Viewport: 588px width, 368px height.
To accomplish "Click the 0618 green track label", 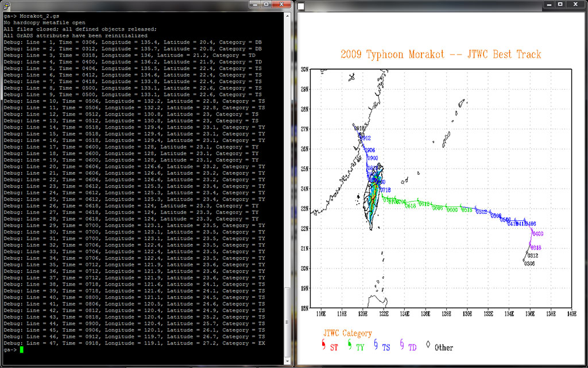I will 411,206.
